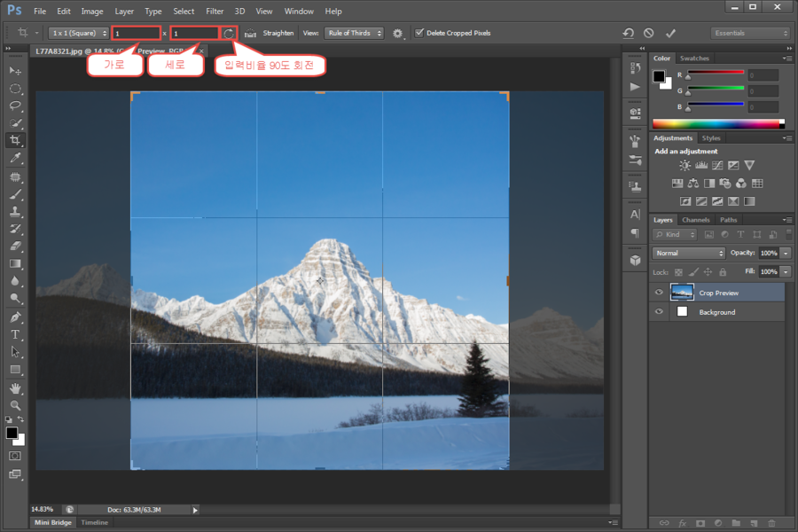The image size is (798, 532).
Task: Select the Eraser tool
Action: [15, 246]
